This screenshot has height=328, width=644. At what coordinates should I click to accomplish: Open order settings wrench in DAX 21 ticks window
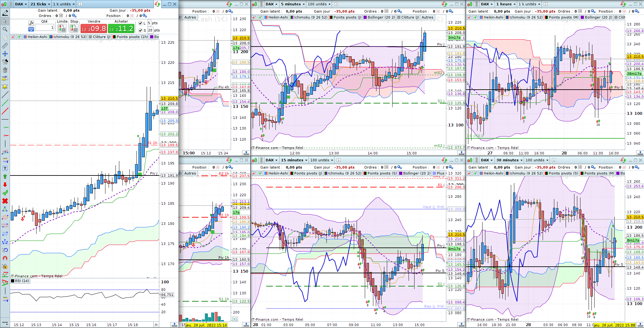(31, 23)
